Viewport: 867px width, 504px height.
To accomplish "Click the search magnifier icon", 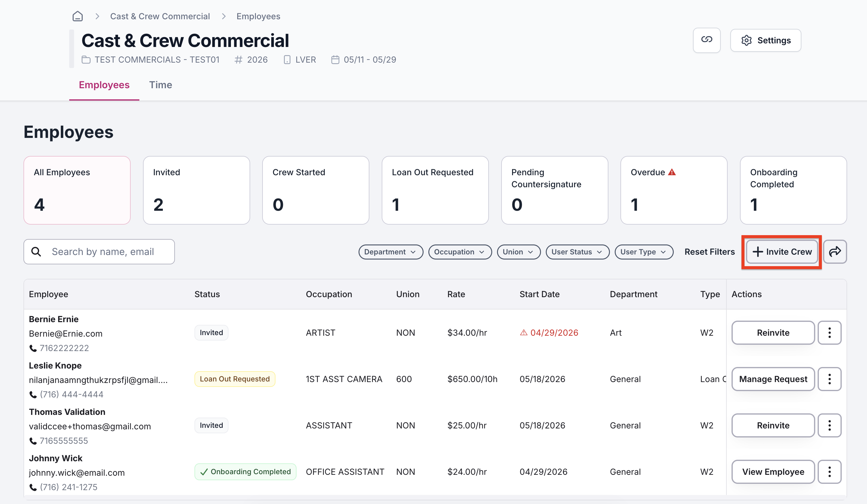I will pos(36,251).
